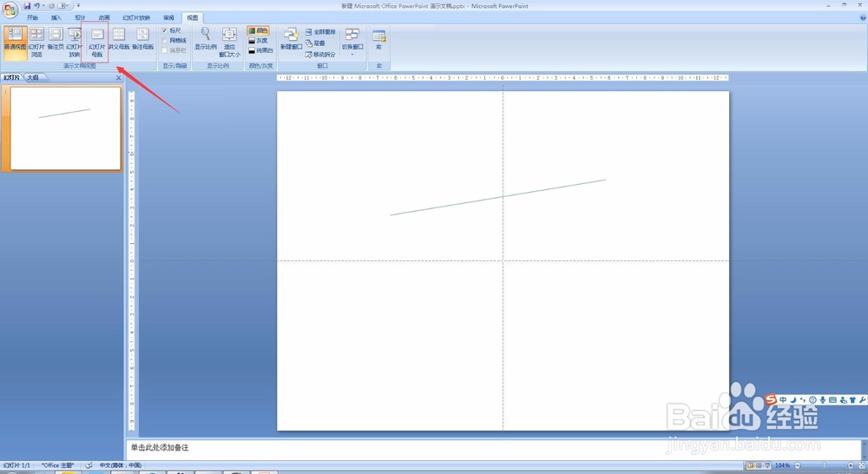868x474 pixels.
Task: Click Sogou input method S icon
Action: [771, 399]
